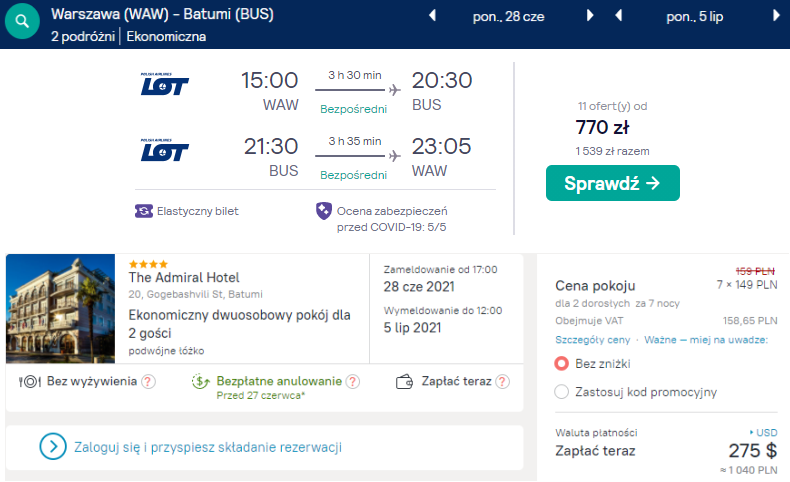Screen dimensions: 790x482
Task: Click the Elastyczny bilet icon
Action: coord(144,211)
